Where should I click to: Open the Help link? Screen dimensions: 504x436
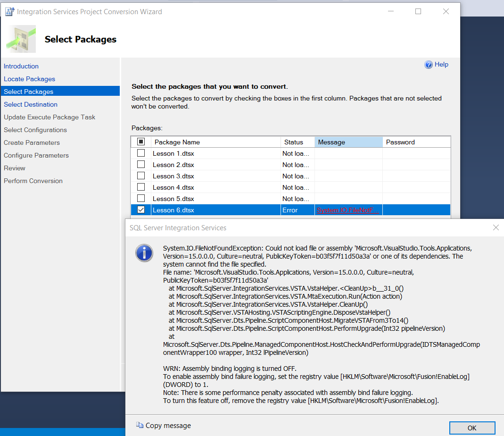coord(441,64)
